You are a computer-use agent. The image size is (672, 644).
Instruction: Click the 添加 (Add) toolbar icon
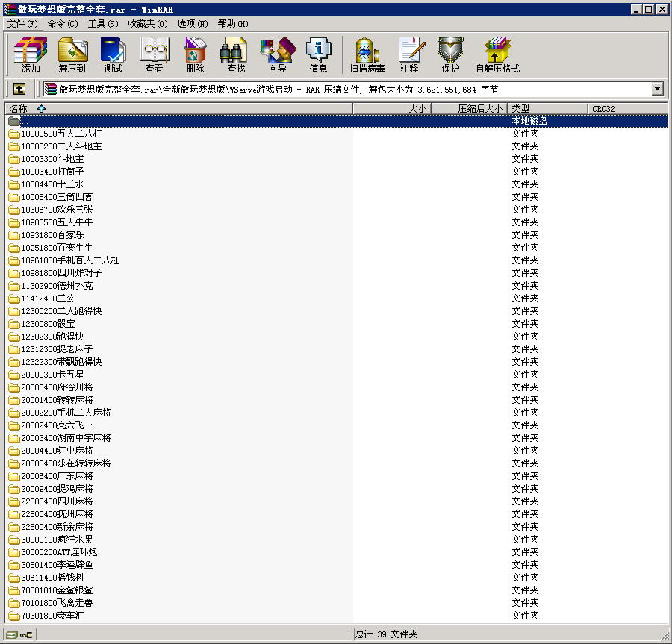click(31, 54)
